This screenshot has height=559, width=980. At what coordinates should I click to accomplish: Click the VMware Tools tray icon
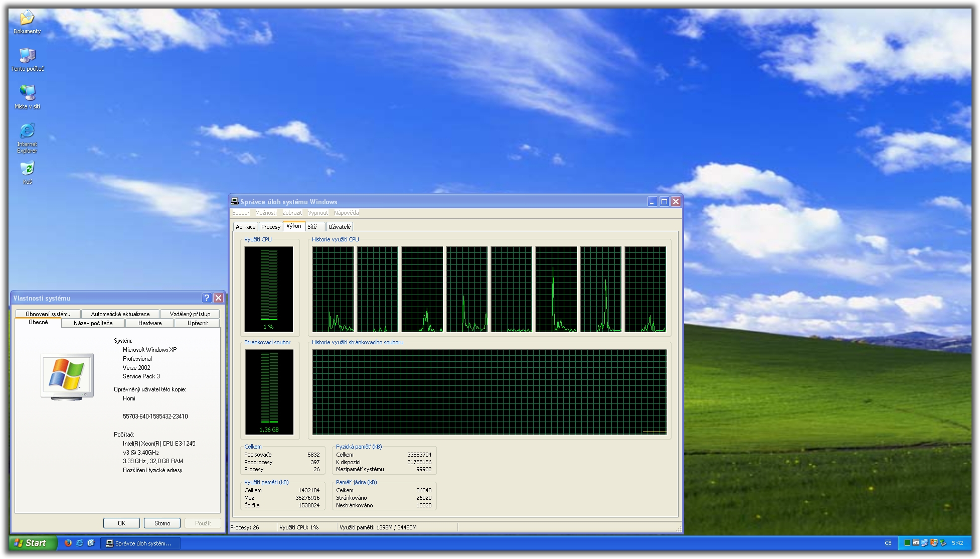(x=915, y=542)
